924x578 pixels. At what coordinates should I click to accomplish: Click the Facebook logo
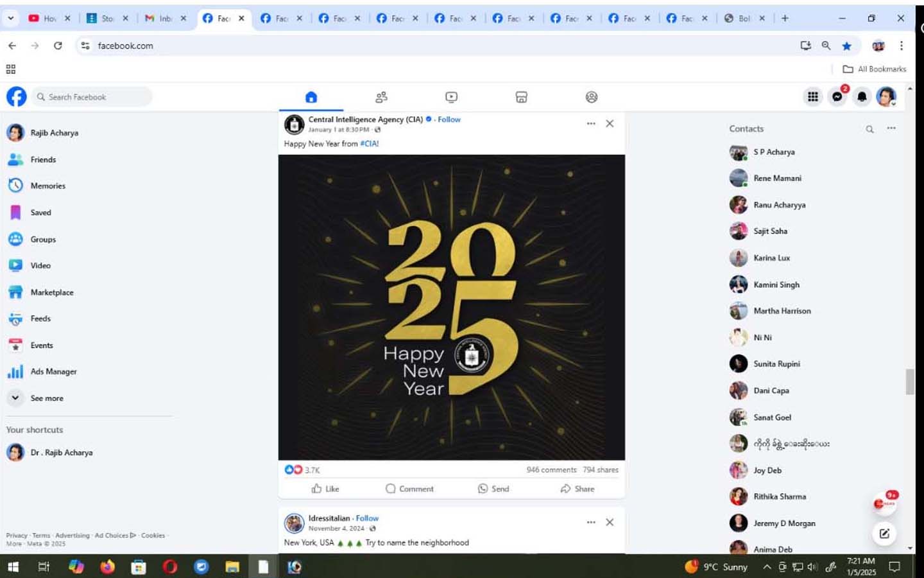[17, 97]
